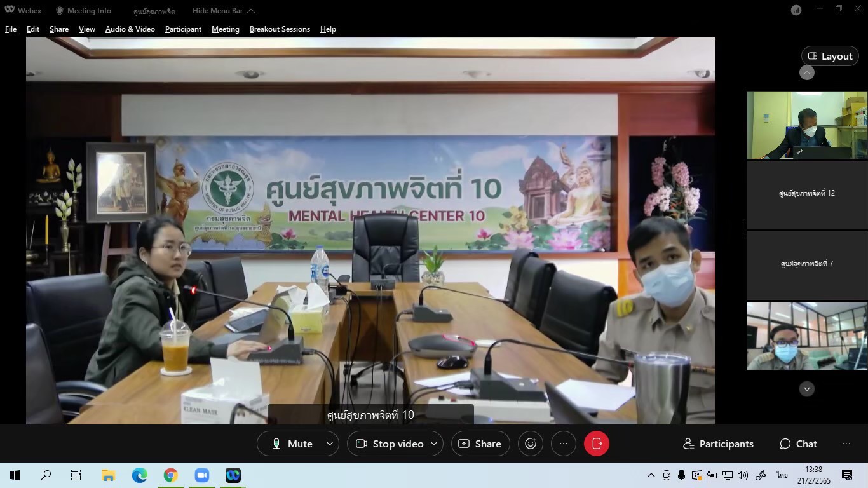
Task: Click the panel divider resize handle
Action: coord(743,230)
